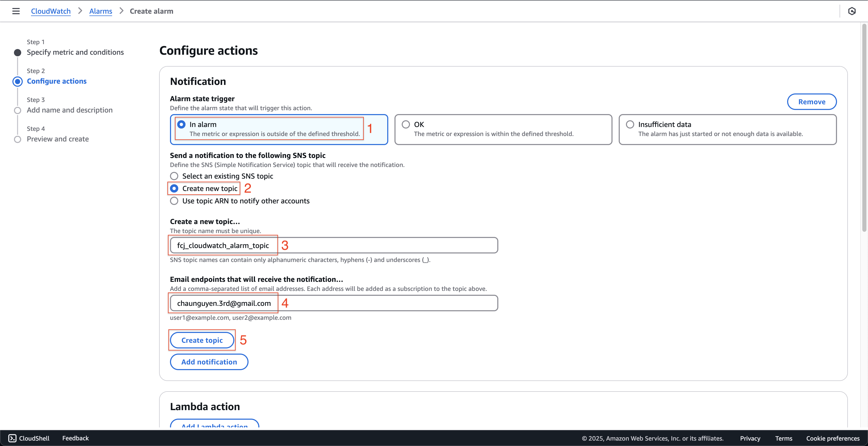Select the OK alarm state trigger option

406,124
